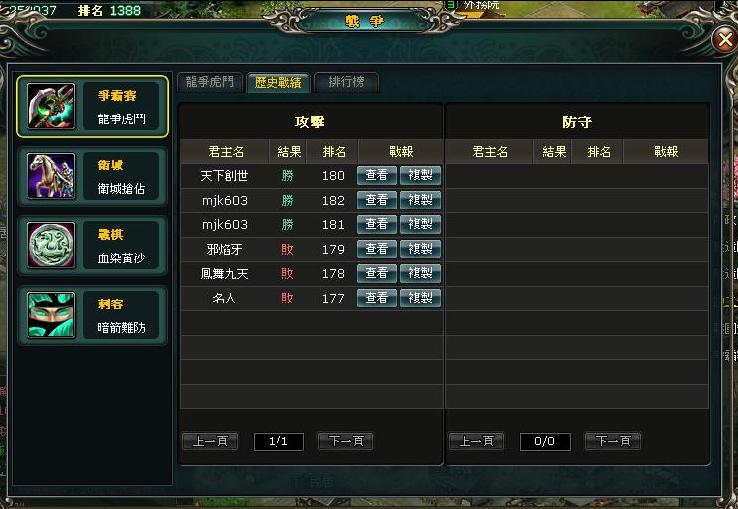Open the 衛城 horse rider icon
Viewport: 738px width, 509px height.
(51, 176)
